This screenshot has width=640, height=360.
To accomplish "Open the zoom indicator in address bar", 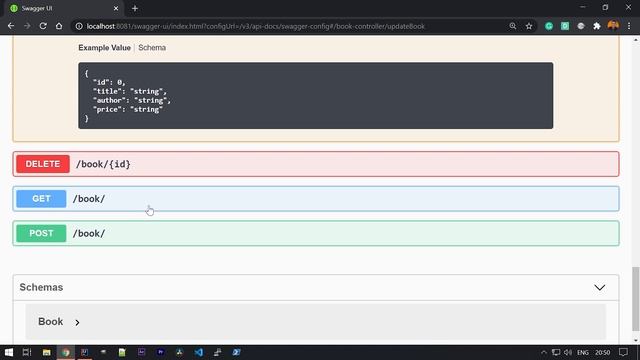I will point(513,26).
